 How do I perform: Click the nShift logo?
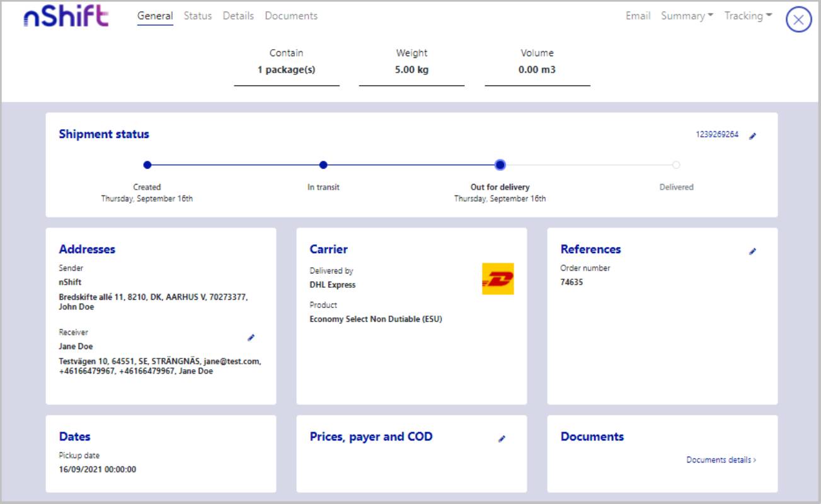66,16
